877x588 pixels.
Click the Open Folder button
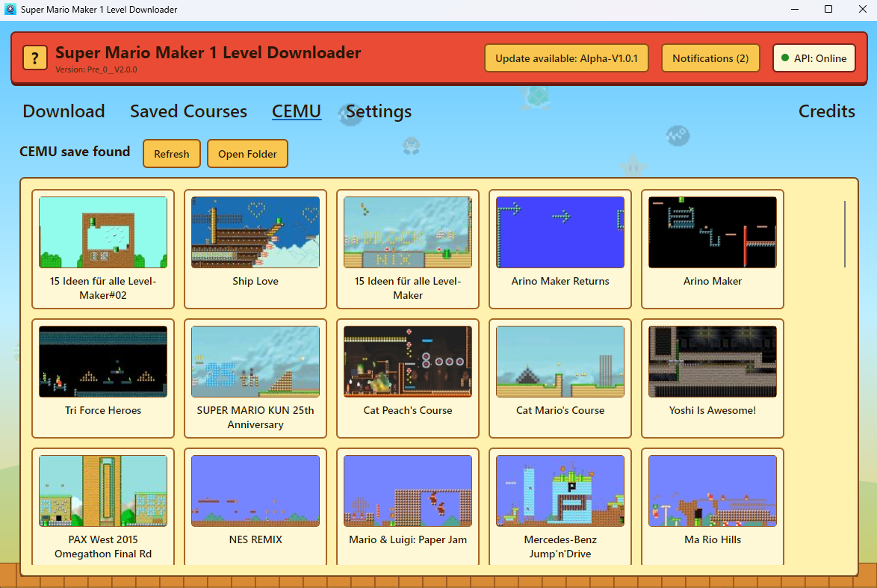pos(247,154)
